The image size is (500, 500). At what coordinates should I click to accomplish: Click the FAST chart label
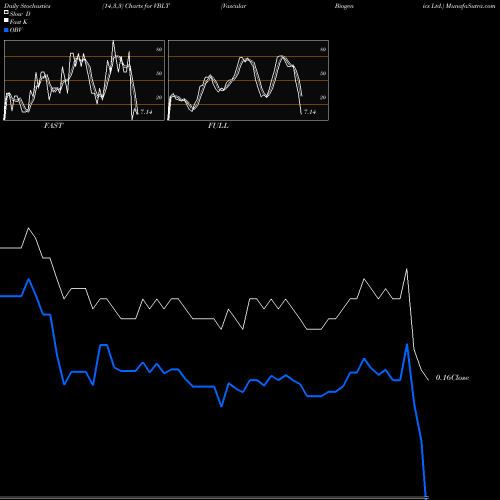(x=53, y=126)
